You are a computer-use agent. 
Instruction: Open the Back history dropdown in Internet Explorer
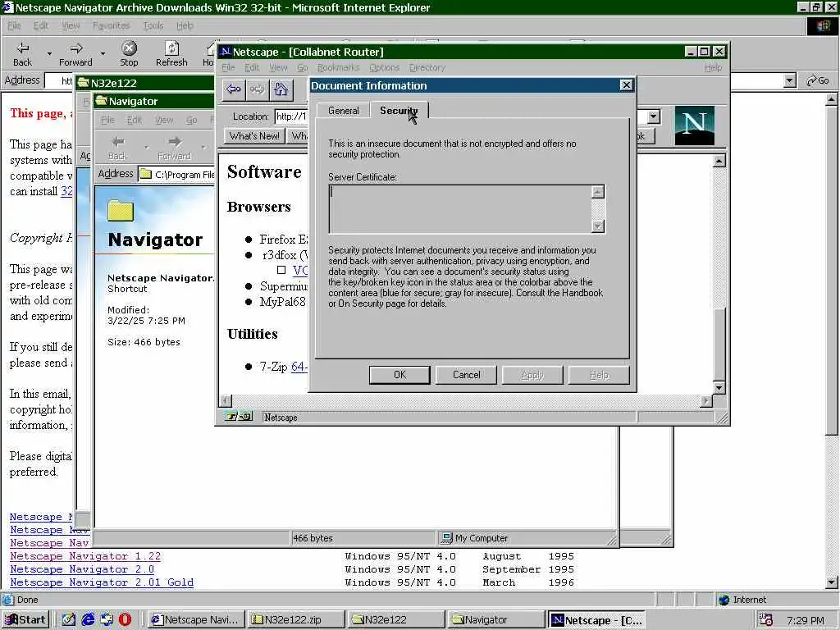pyautogui.click(x=48, y=53)
